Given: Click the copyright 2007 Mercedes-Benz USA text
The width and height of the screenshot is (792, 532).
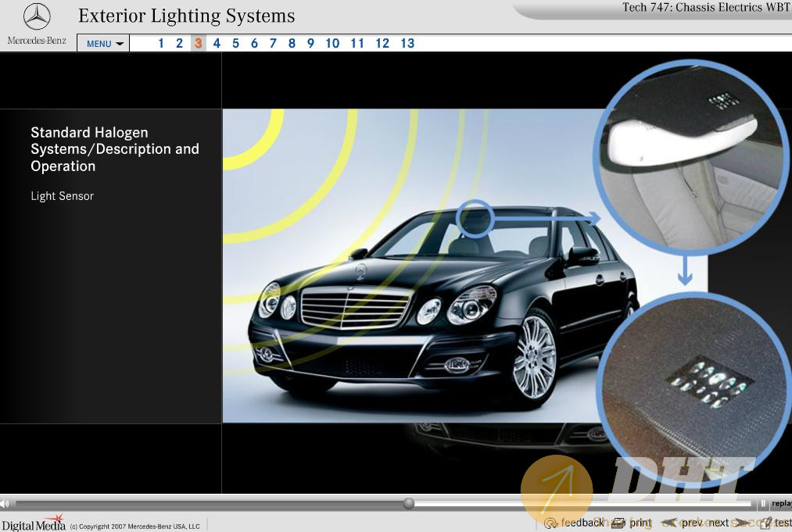Looking at the screenshot, I should [134, 527].
